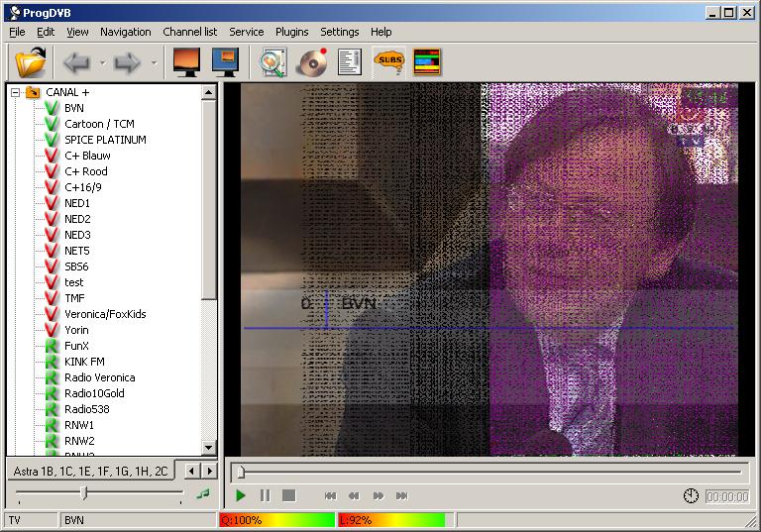The height and width of the screenshot is (532, 761).
Task: Select the NED1 channel
Action: pyautogui.click(x=77, y=203)
